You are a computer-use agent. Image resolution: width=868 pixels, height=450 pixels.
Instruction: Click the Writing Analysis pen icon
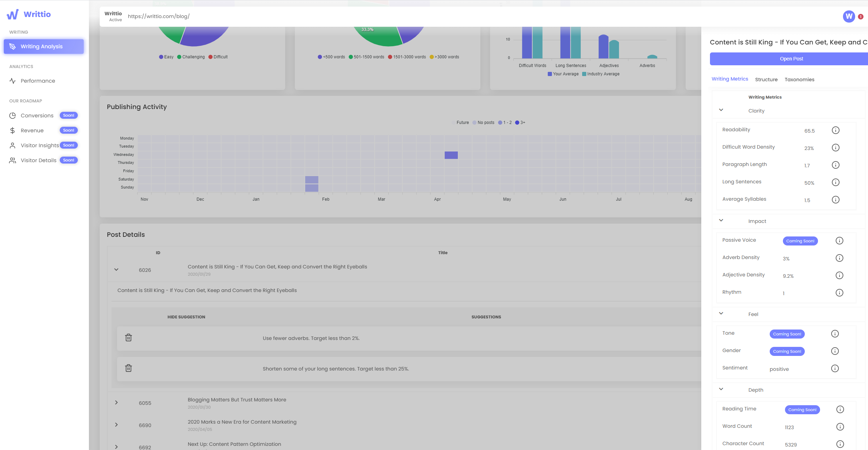point(13,47)
